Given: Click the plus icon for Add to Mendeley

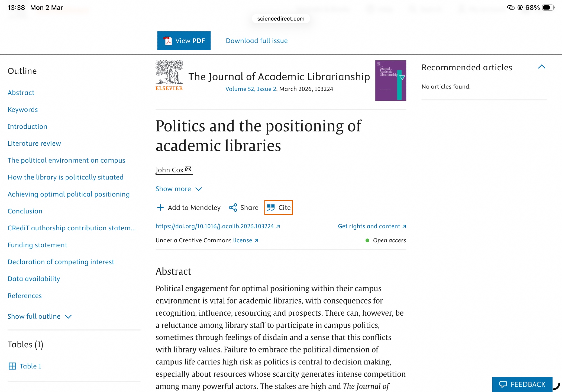Looking at the screenshot, I should (160, 208).
